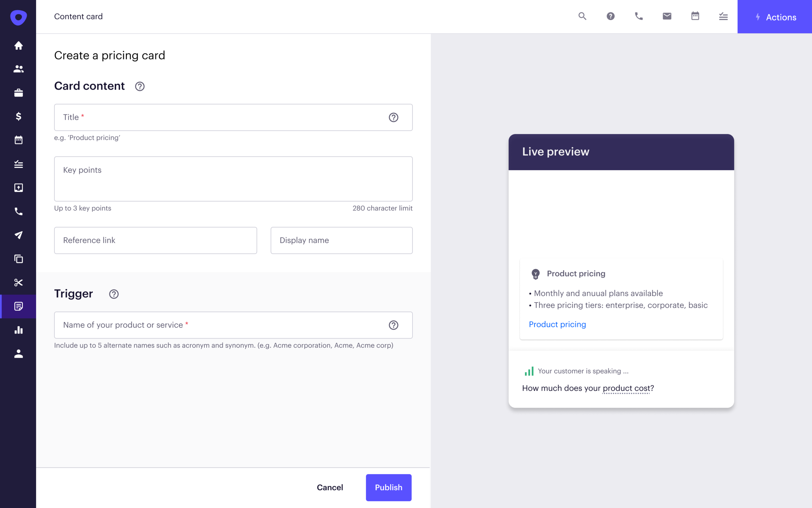Select the tasks checklist icon in sidebar
812x508 pixels.
click(19, 164)
